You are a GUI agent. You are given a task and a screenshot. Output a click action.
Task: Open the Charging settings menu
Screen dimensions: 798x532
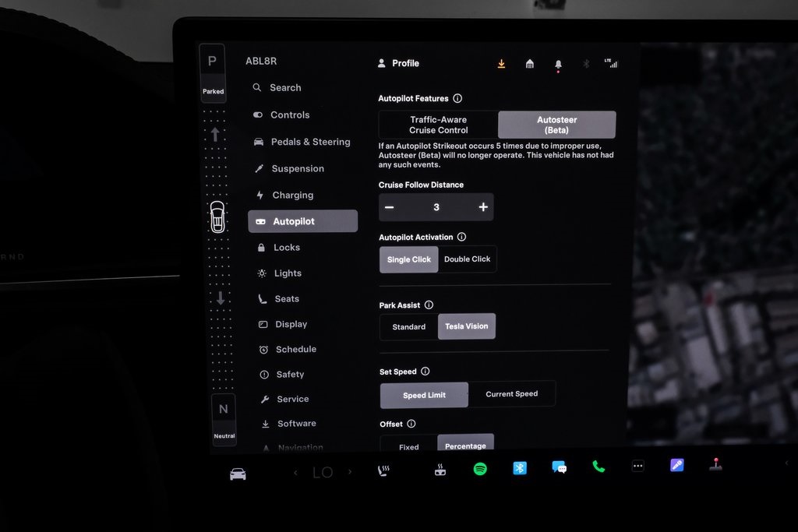(292, 196)
